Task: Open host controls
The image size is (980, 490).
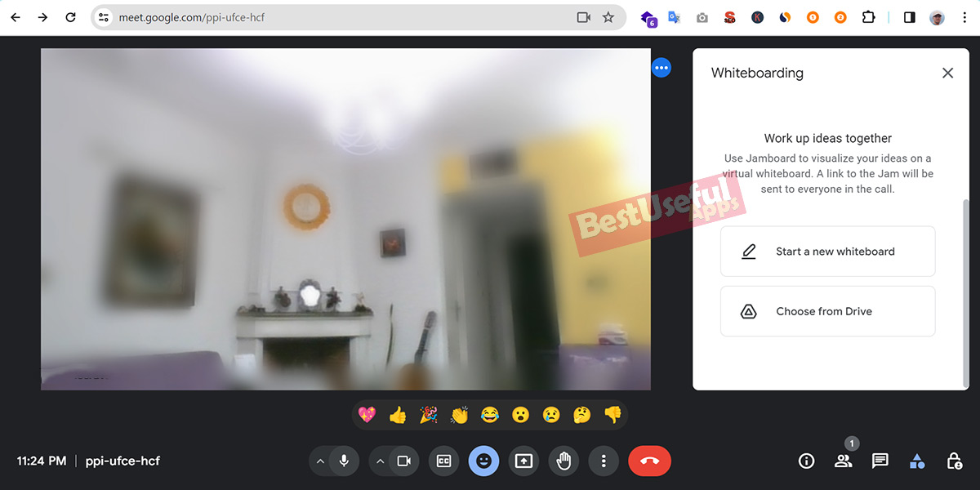Action: 953,461
